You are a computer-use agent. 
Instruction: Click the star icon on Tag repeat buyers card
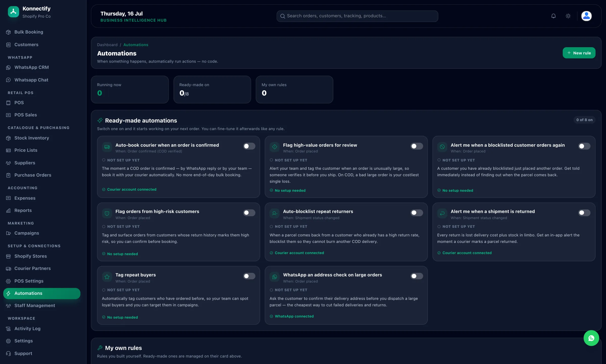[x=107, y=277]
